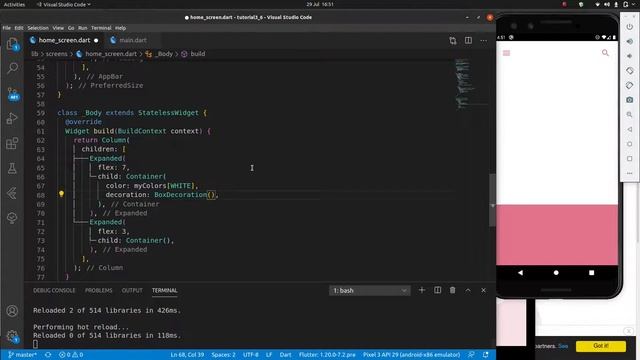Open the Terminal panel tab

(164, 290)
